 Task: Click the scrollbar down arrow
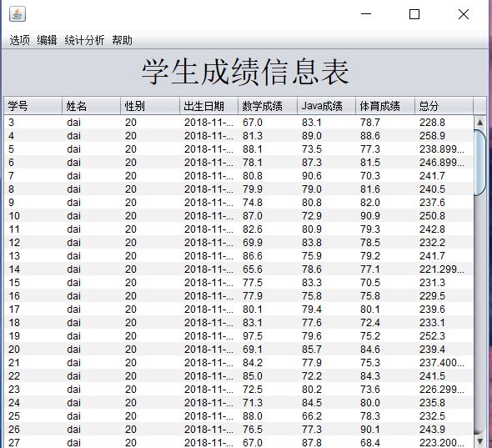tap(479, 441)
